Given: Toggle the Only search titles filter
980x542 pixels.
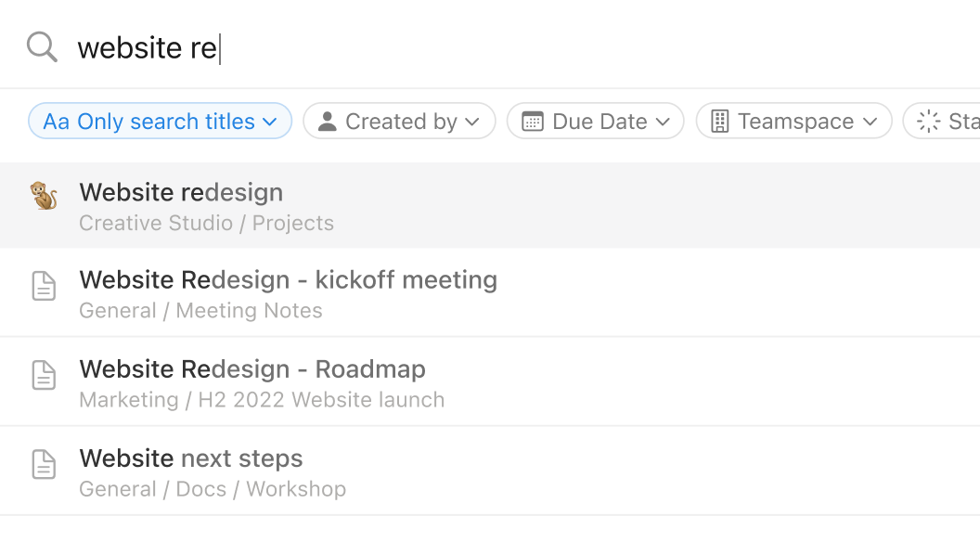Looking at the screenshot, I should pos(148,122).
